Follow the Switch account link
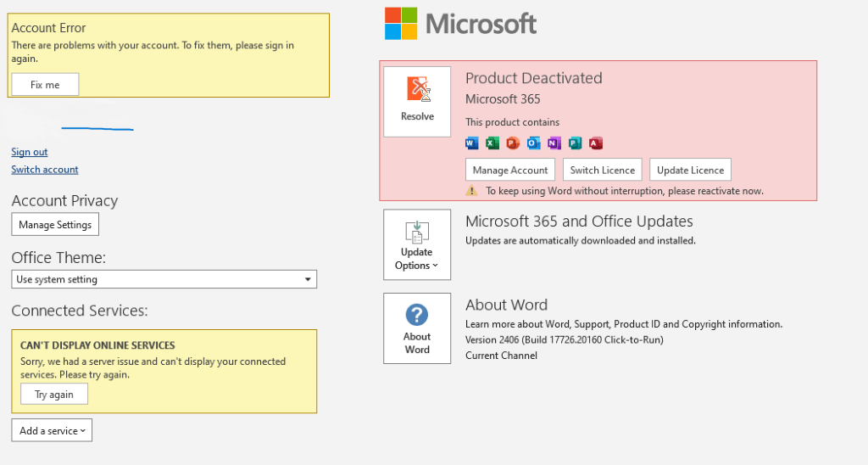 coord(45,170)
